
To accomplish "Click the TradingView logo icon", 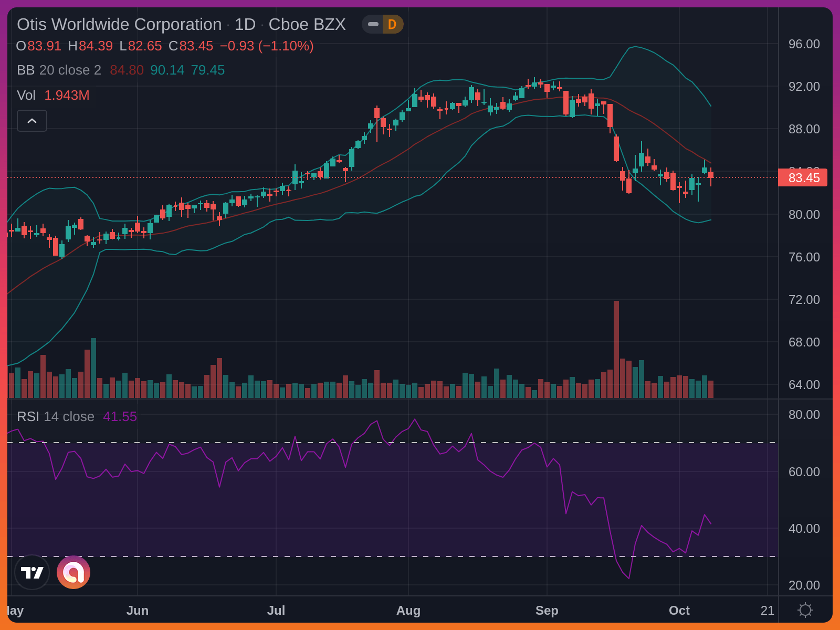I will pyautogui.click(x=32, y=572).
